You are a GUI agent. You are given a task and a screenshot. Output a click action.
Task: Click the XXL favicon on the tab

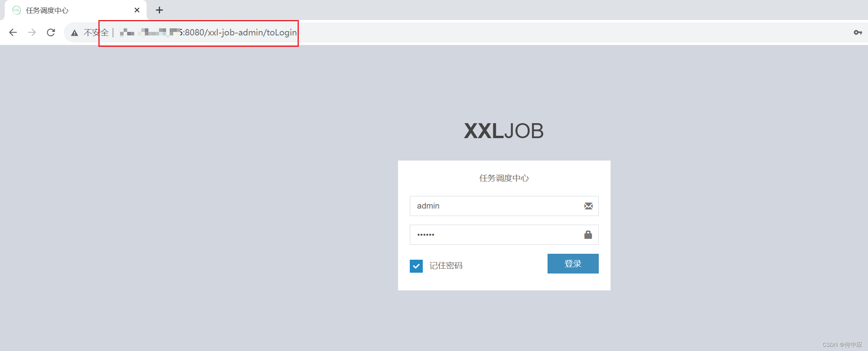(17, 10)
